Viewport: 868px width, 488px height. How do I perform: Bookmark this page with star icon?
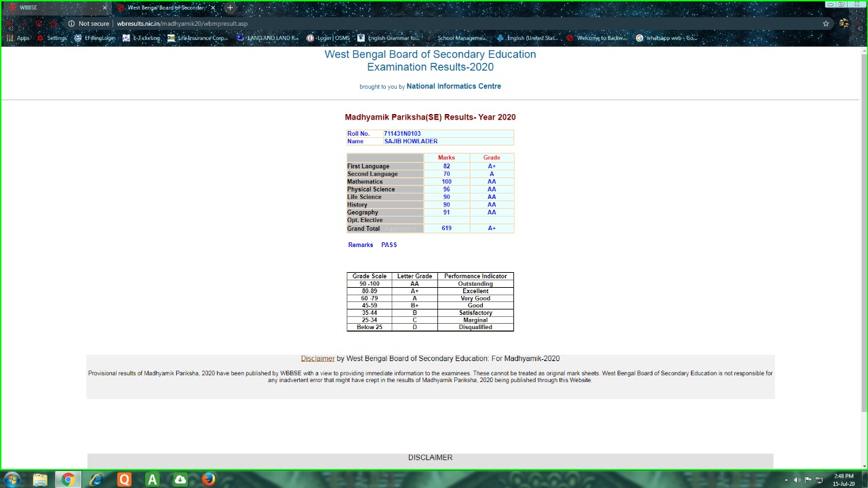coord(825,24)
